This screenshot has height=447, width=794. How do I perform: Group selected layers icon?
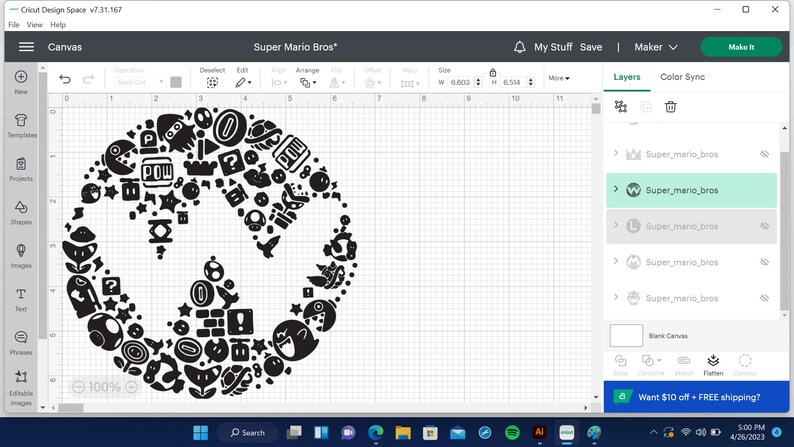point(621,106)
